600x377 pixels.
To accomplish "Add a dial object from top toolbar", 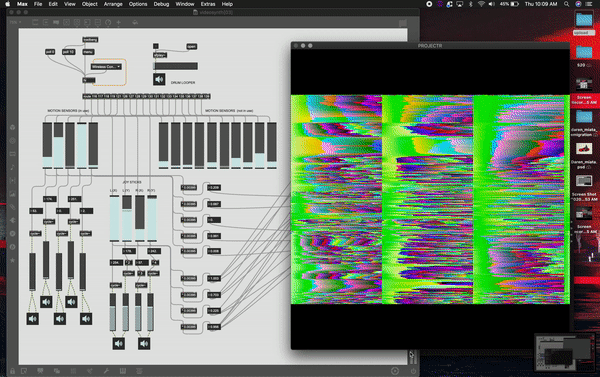I will 108,23.
